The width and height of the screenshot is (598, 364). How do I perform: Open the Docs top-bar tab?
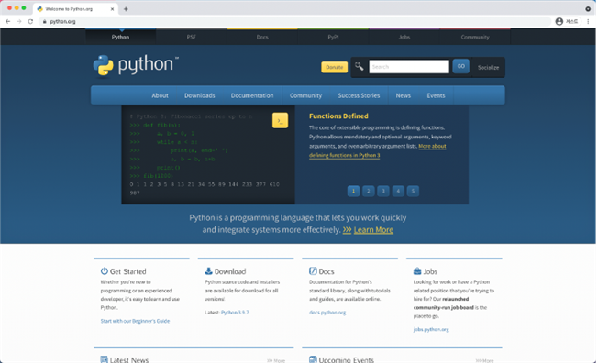pos(262,37)
